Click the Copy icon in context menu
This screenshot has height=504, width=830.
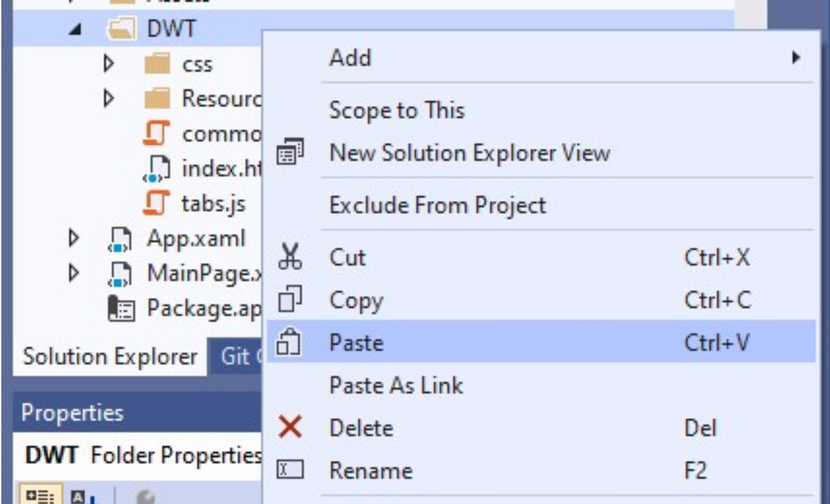pyautogui.click(x=290, y=300)
